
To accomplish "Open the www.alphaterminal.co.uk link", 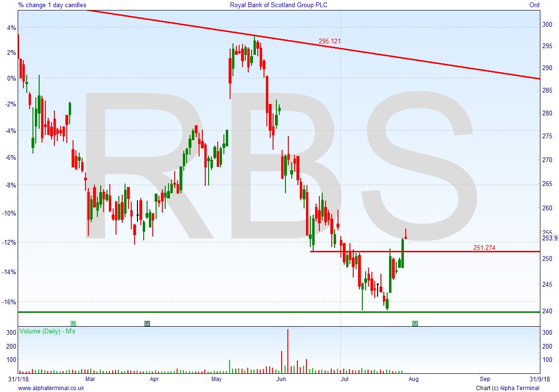I will point(52,388).
